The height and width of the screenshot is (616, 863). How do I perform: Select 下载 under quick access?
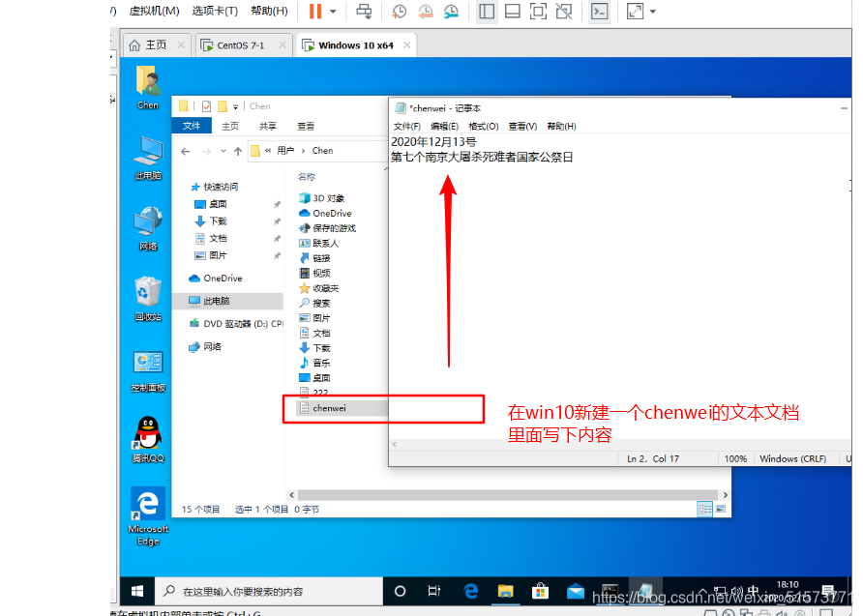[x=218, y=220]
